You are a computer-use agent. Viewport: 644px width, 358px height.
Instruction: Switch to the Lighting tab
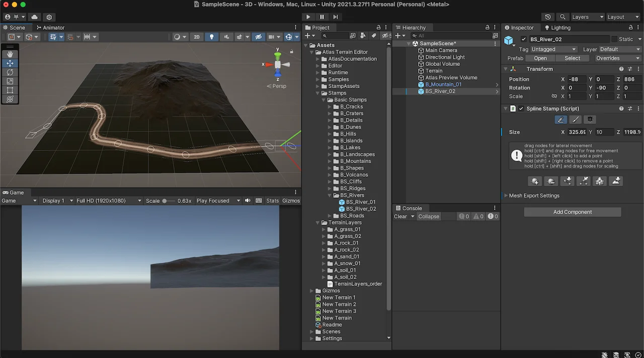[557, 28]
